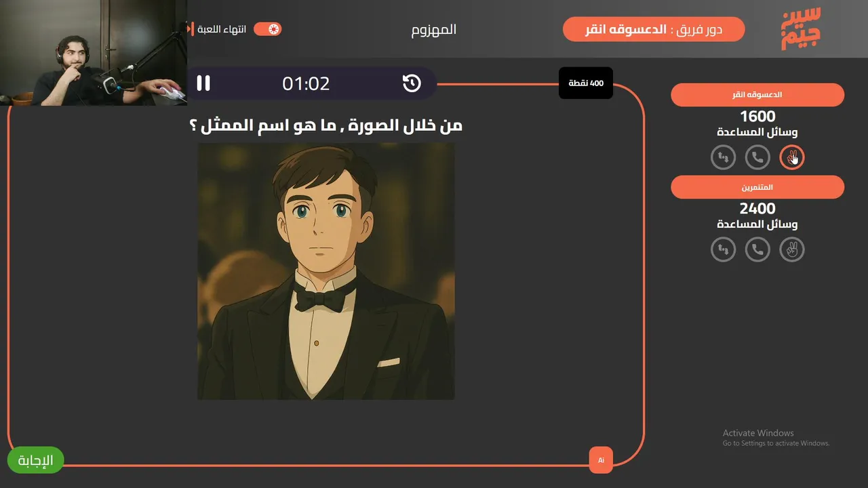Toggle the orange sun switch in header
The image size is (868, 488).
(x=267, y=29)
